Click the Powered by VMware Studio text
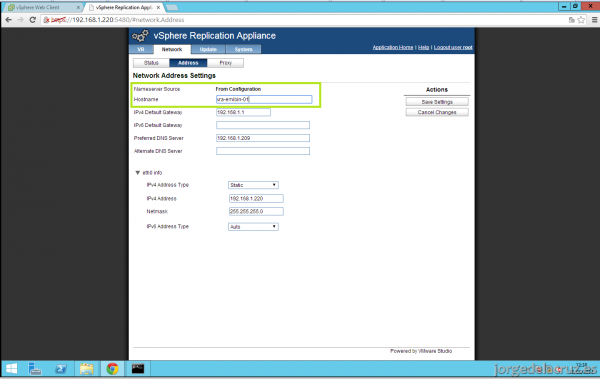The height and width of the screenshot is (379, 600). pos(421,351)
